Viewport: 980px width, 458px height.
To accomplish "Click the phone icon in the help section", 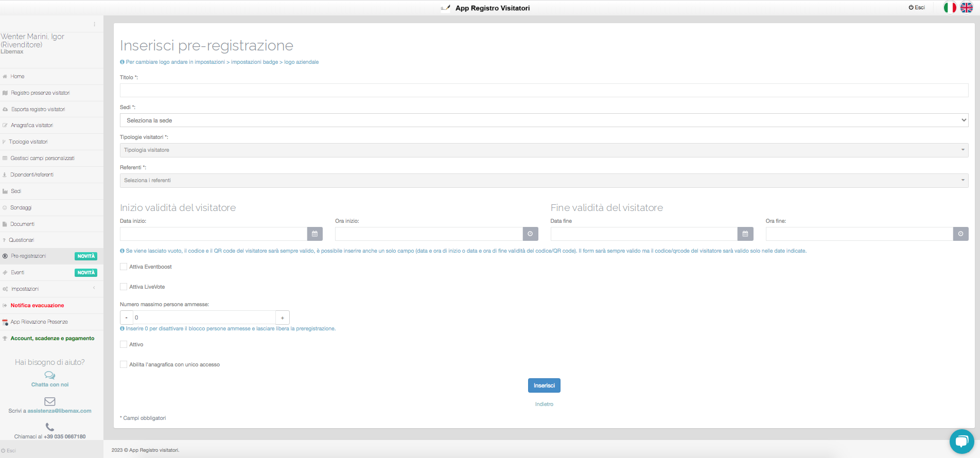I will click(50, 427).
